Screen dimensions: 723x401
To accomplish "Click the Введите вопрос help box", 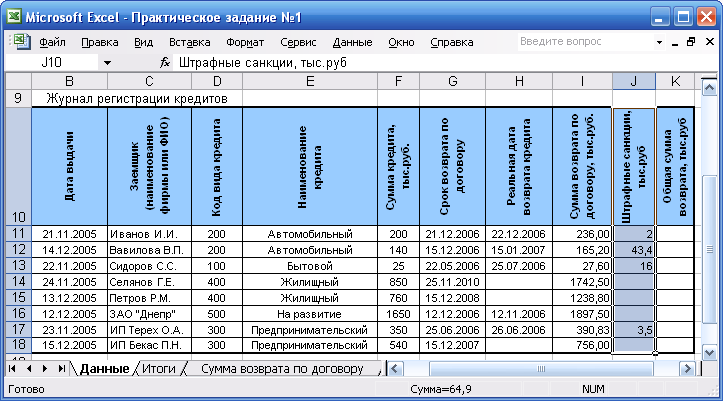I will pos(586,42).
